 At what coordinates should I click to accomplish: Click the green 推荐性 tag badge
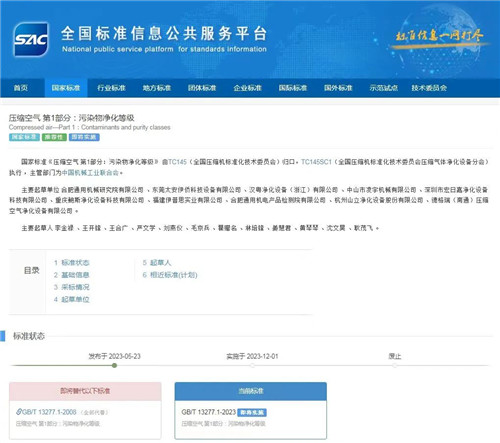pos(54,137)
